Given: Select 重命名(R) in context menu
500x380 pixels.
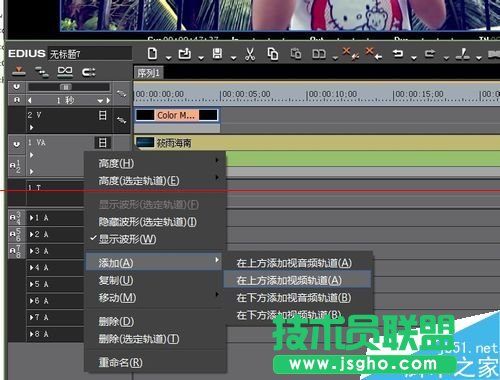Looking at the screenshot, I should click(155, 362).
